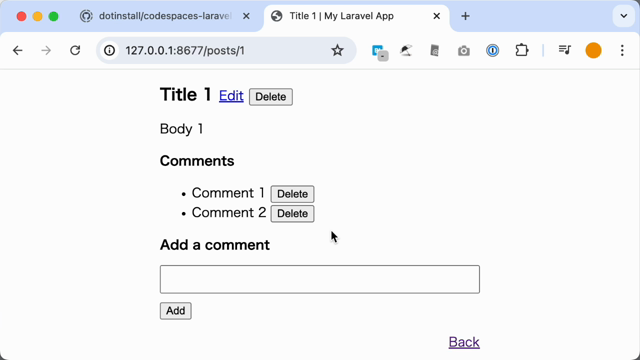Image resolution: width=640 pixels, height=360 pixels.
Task: Reload the page with refresh icon
Action: coord(75,51)
